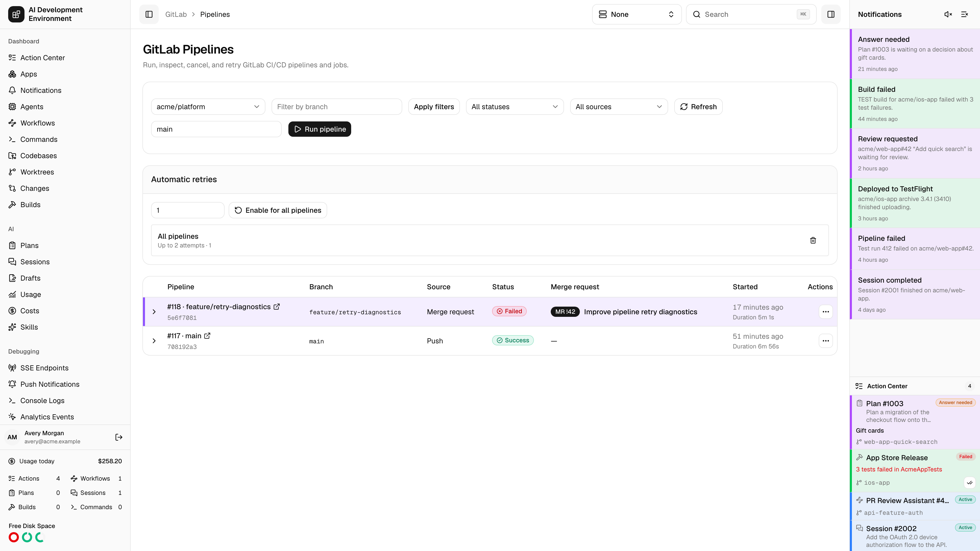Toggle the left sidebar panel icon
This screenshot has width=980, height=551.
[149, 15]
